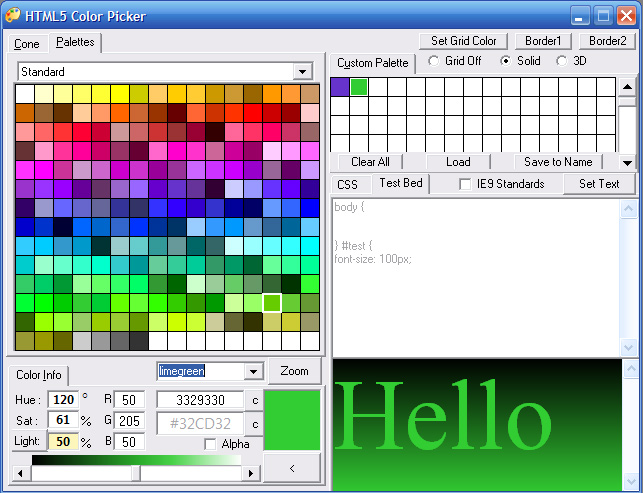643x493 pixels.
Task: Click the Border1 button
Action: 543,41
